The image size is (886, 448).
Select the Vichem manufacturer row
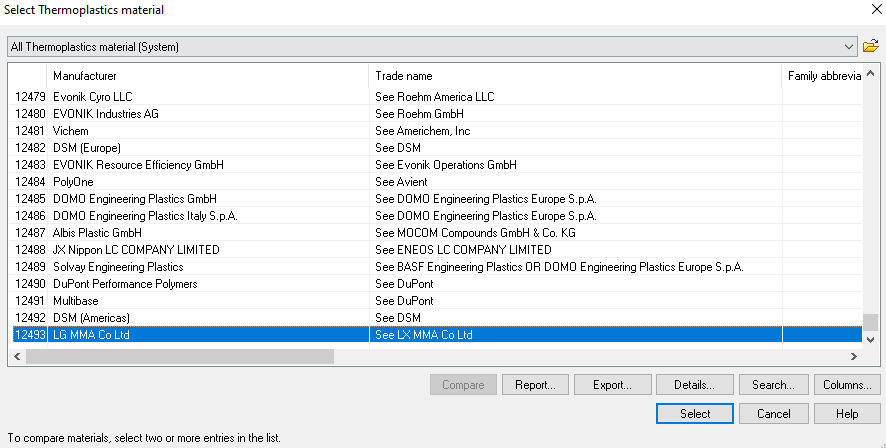[437, 131]
